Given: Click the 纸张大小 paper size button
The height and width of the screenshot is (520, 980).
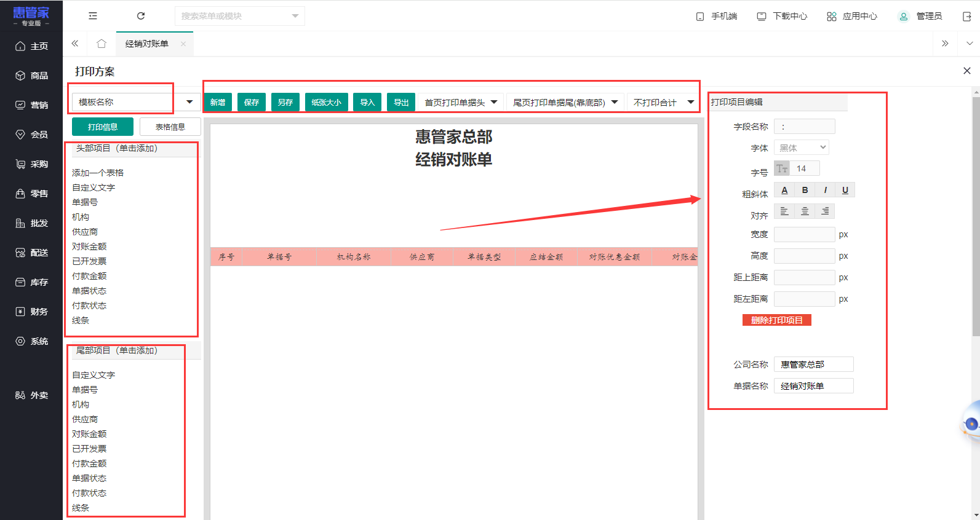Looking at the screenshot, I should click(x=327, y=102).
